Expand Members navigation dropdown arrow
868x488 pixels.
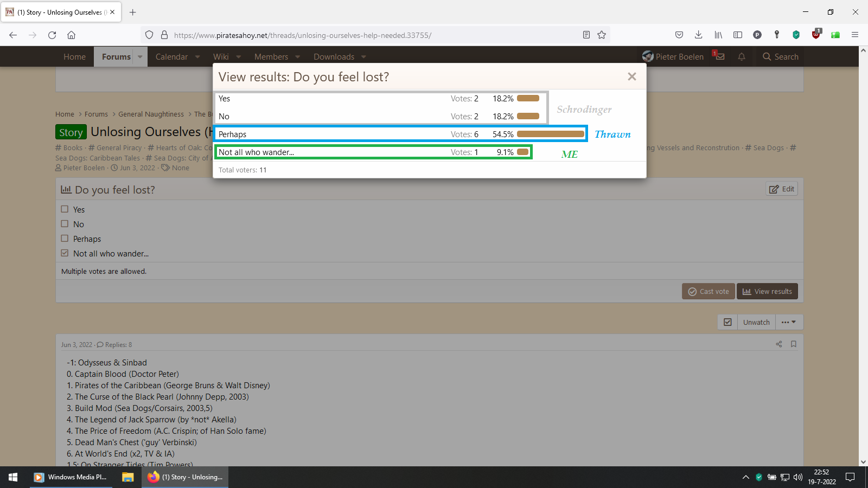coord(297,56)
